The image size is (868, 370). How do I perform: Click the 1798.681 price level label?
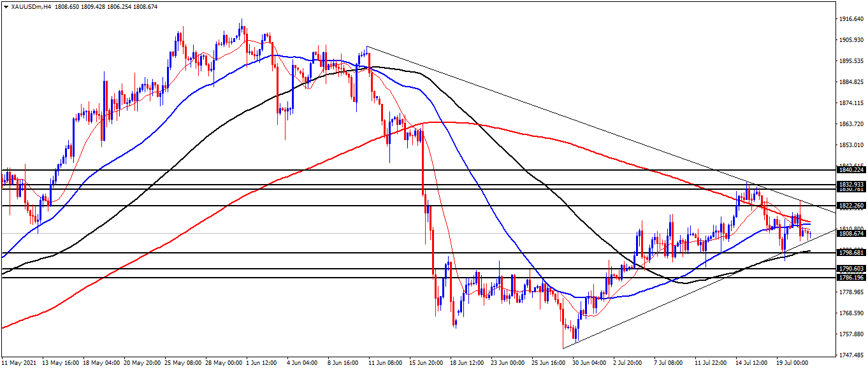pyautogui.click(x=851, y=253)
